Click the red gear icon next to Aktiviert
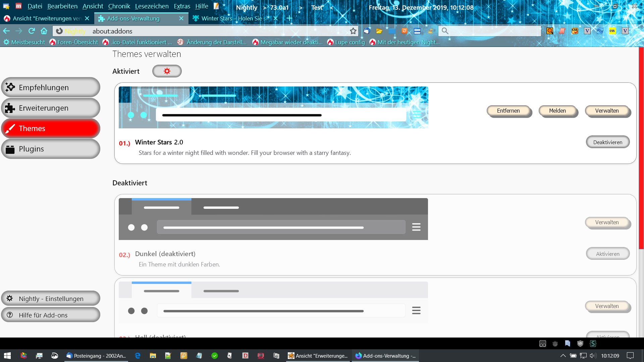 point(167,71)
